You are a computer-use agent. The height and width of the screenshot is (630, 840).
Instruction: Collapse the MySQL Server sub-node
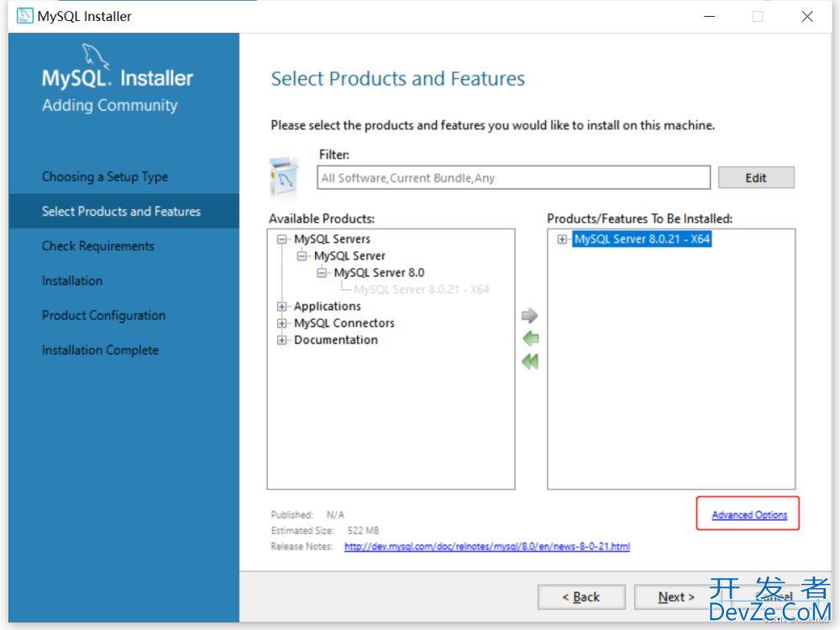point(302,256)
